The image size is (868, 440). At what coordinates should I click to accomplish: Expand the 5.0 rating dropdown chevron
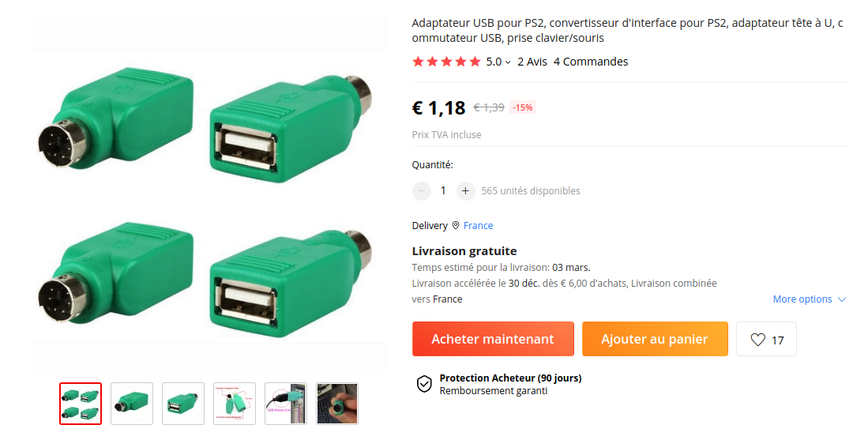(x=508, y=62)
